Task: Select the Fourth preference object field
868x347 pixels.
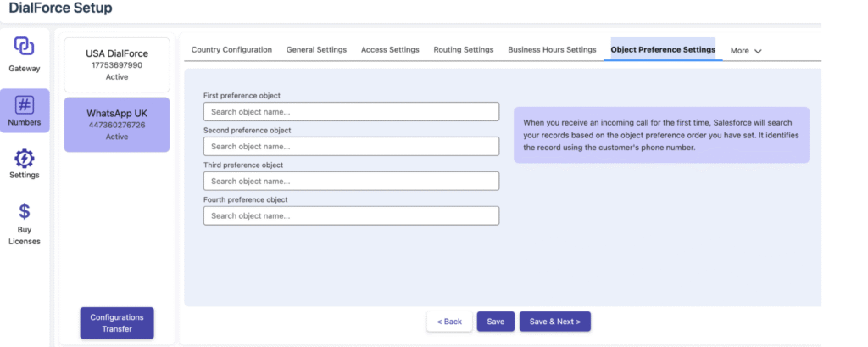Action: [351, 216]
